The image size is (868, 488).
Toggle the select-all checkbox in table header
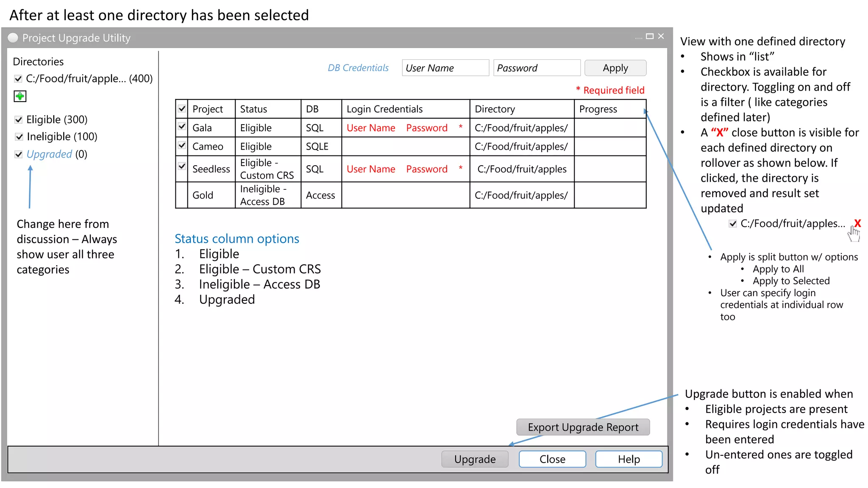coord(182,108)
